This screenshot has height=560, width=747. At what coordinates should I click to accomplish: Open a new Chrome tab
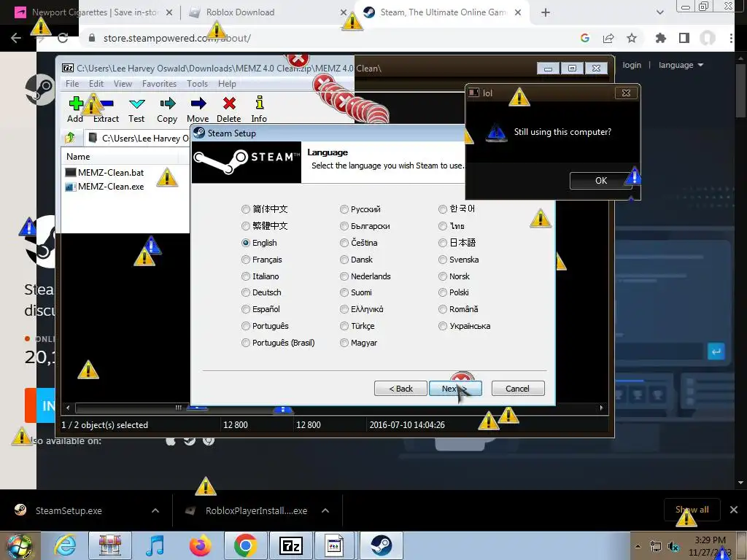[x=546, y=12]
